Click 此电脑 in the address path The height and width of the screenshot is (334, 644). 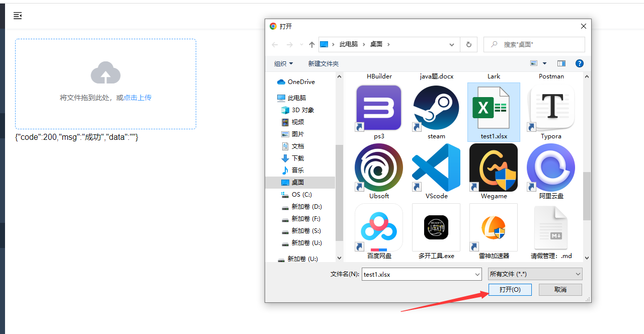click(x=349, y=44)
